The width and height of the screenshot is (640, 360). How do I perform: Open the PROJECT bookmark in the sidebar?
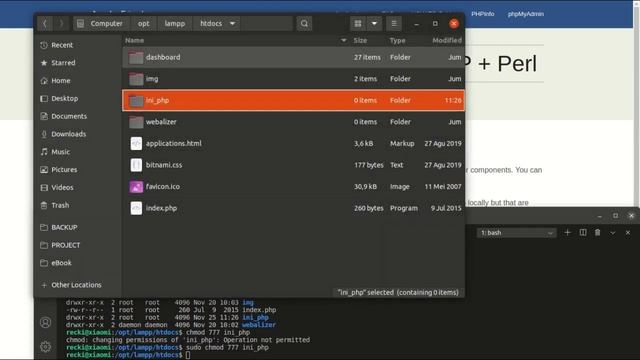66,245
